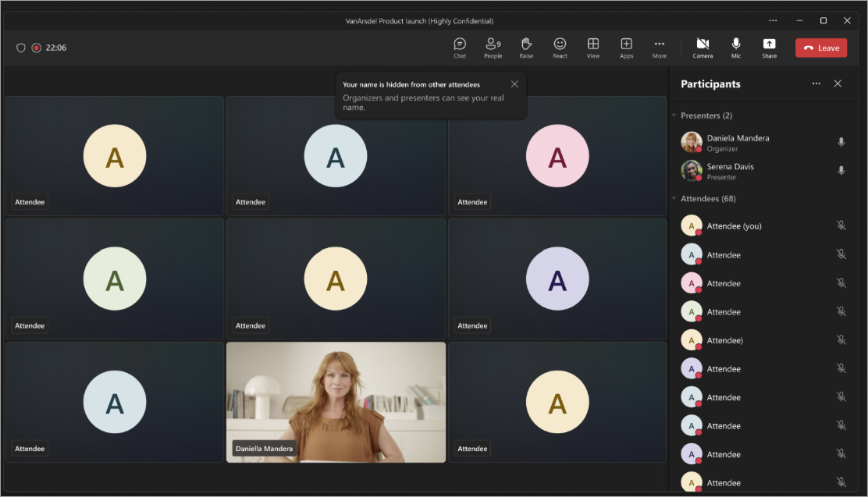
Task: Unmute your Mic
Action: [x=735, y=47]
